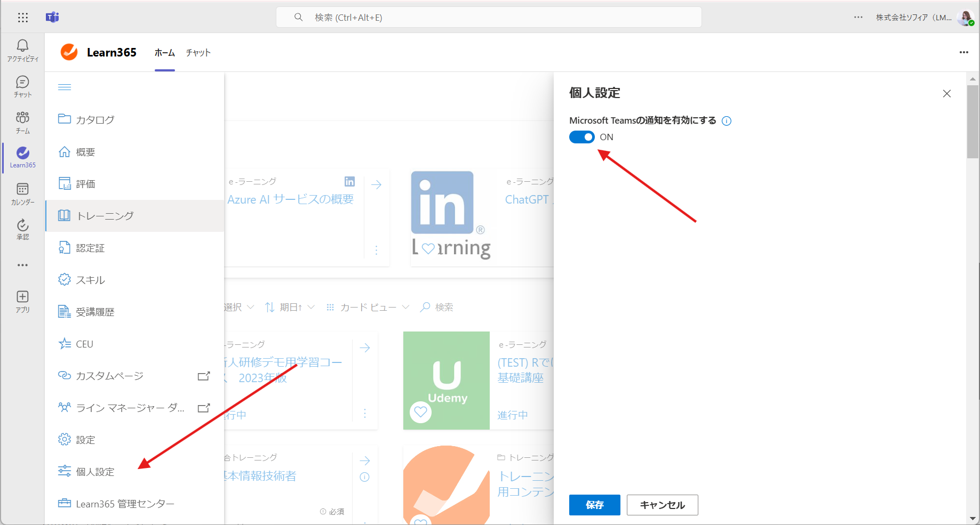Viewport: 980px width, 525px height.
Task: Select Learn365 app in Teams sidebar
Action: [x=22, y=158]
